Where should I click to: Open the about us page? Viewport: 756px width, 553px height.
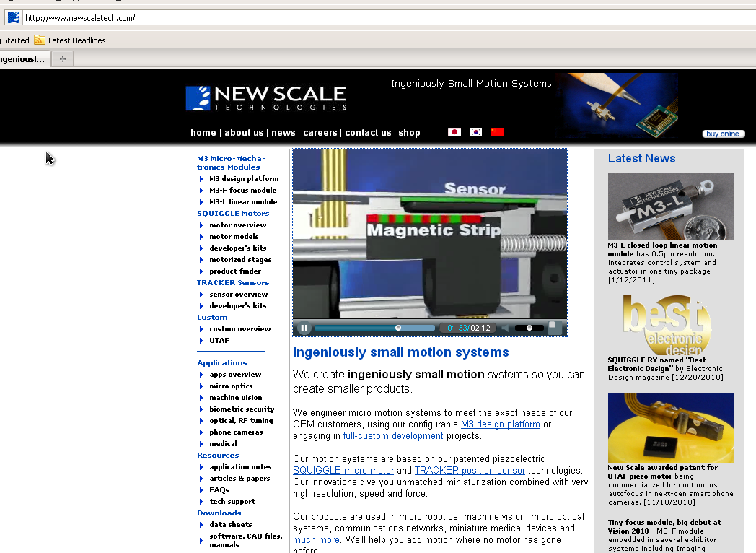tap(244, 132)
